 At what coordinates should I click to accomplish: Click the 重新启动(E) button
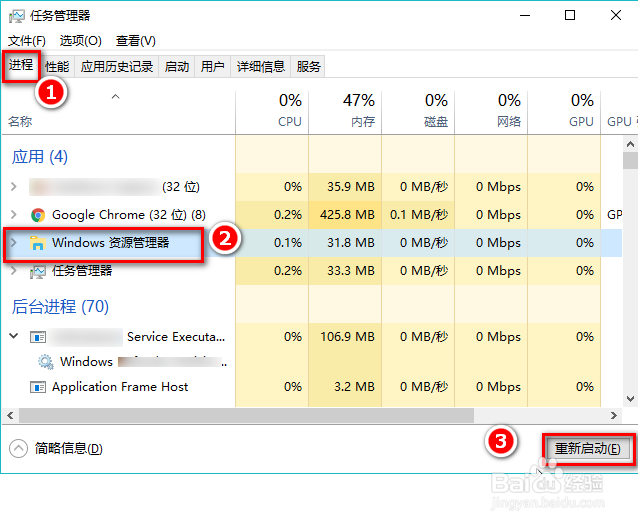pyautogui.click(x=588, y=449)
